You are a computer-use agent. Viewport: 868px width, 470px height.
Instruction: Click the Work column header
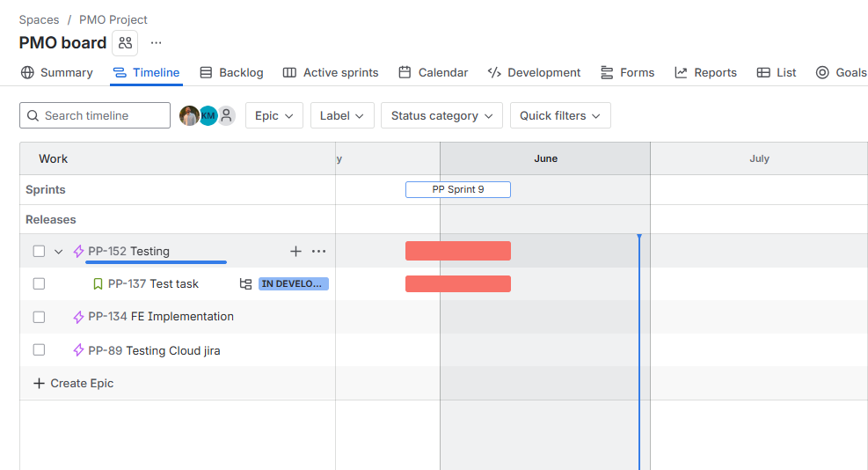(x=53, y=158)
